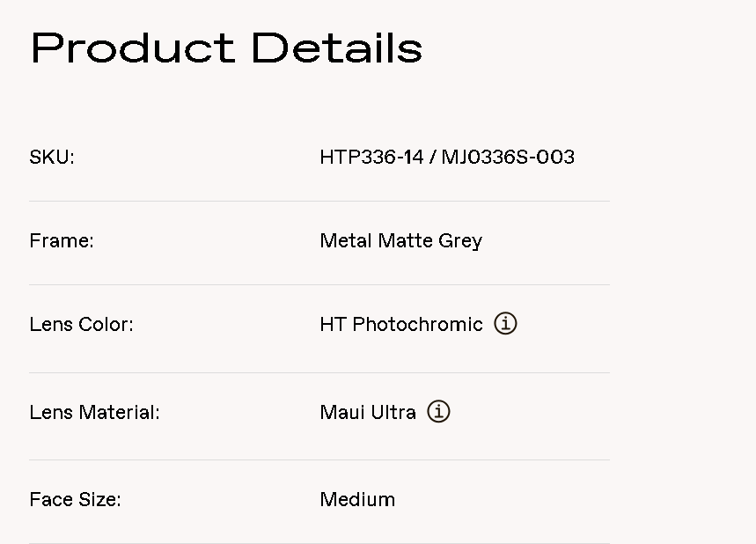This screenshot has height=544, width=756.
Task: Click the word Grey in frame value
Action: pyautogui.click(x=459, y=241)
